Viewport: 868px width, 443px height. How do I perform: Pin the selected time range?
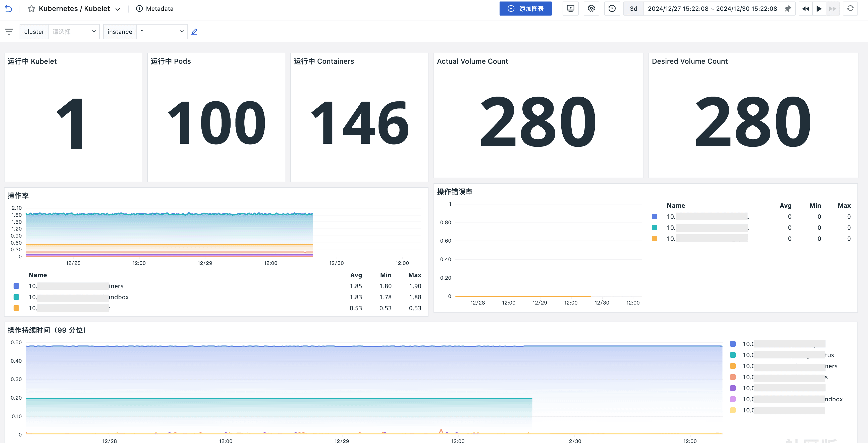tap(787, 9)
